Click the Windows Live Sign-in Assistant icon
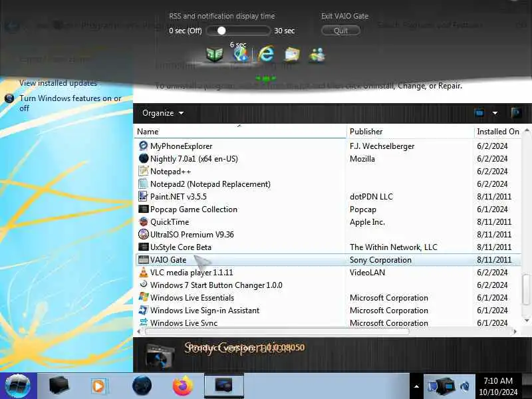 tap(144, 310)
